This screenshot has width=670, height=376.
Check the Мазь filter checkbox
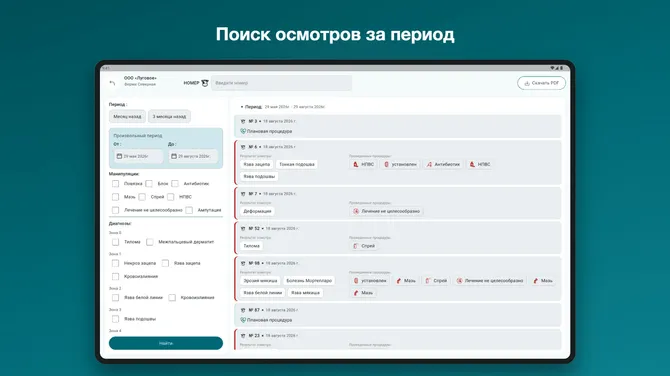[115, 197]
